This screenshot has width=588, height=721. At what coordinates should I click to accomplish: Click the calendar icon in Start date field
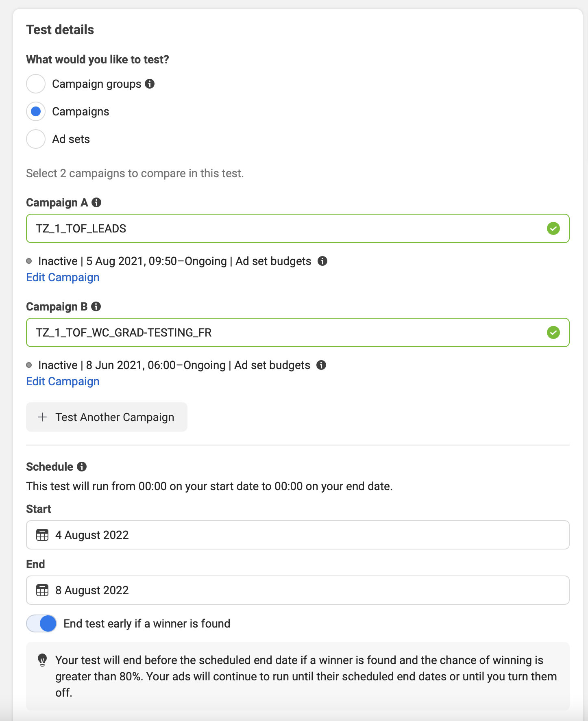coord(42,535)
